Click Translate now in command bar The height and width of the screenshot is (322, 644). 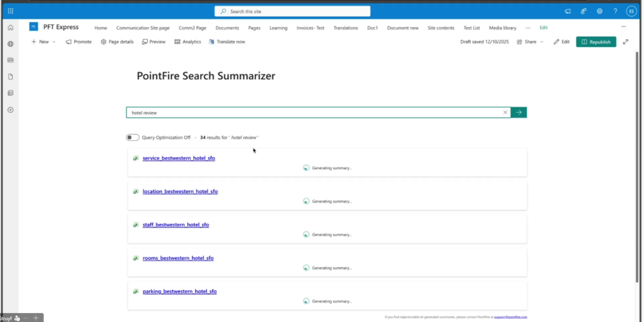click(227, 42)
